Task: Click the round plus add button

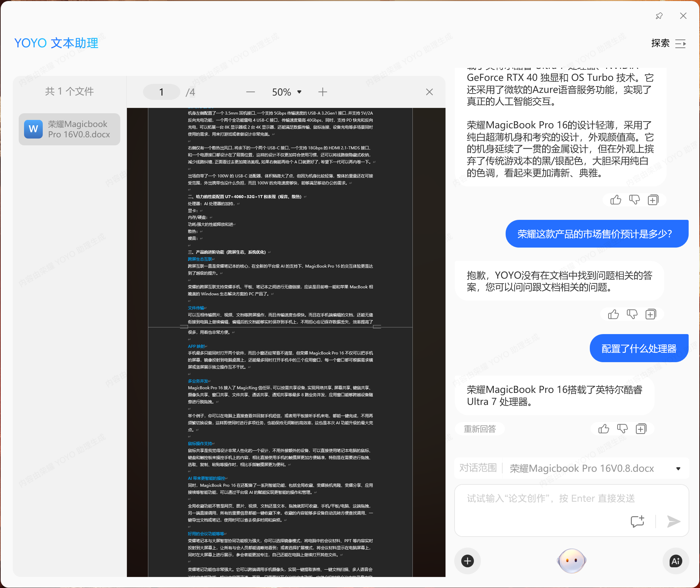Action: (x=468, y=561)
